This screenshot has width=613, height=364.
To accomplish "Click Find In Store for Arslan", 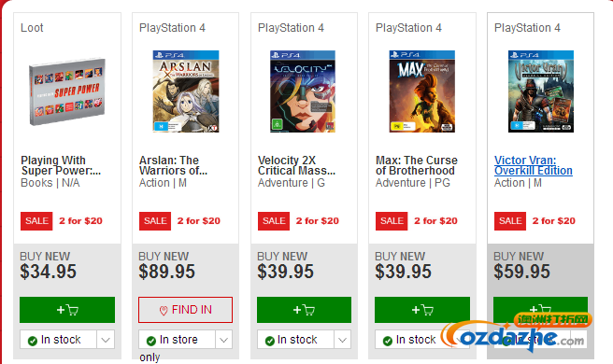I will [185, 310].
